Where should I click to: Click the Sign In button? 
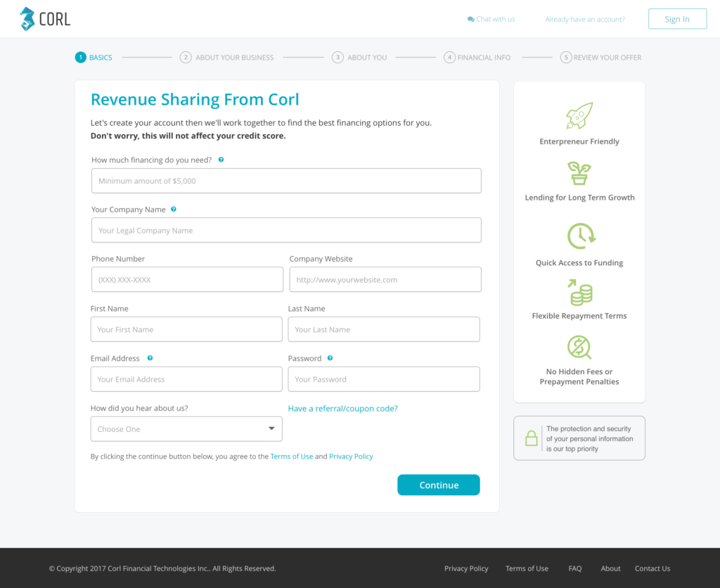coord(676,19)
